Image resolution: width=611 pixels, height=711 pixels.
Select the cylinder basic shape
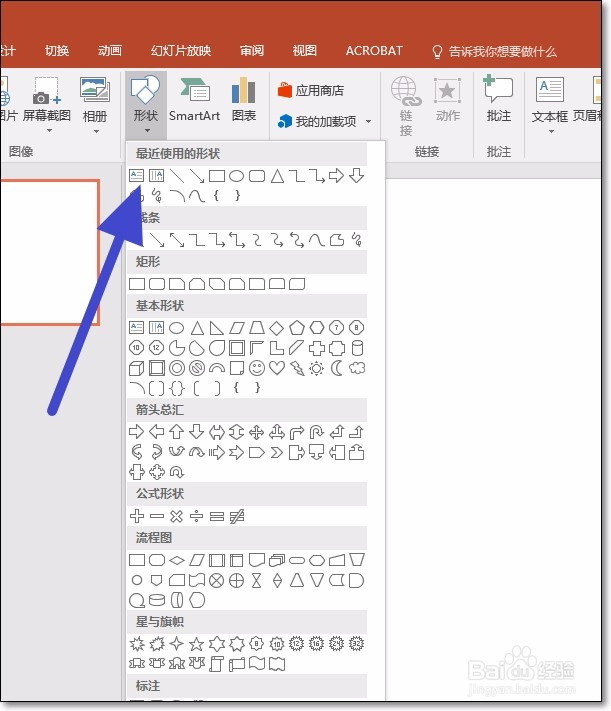357,348
